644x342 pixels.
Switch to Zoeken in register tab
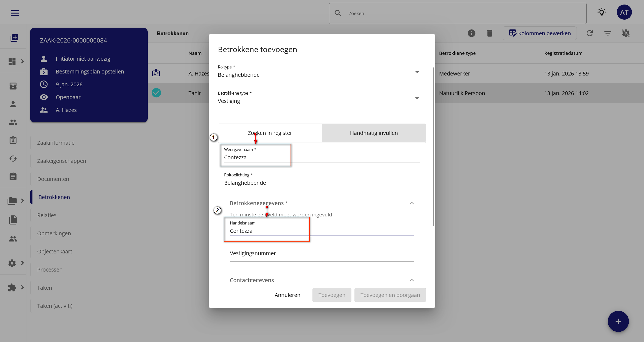pos(270,133)
